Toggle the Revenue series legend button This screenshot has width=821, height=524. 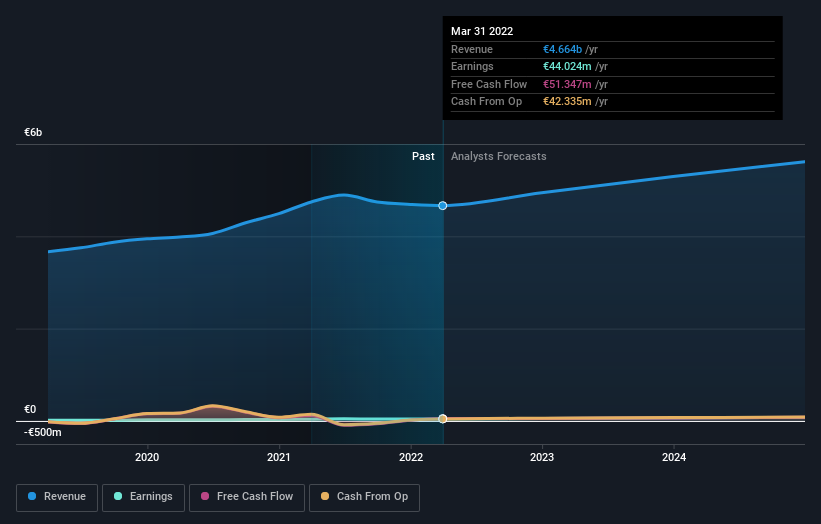57,497
